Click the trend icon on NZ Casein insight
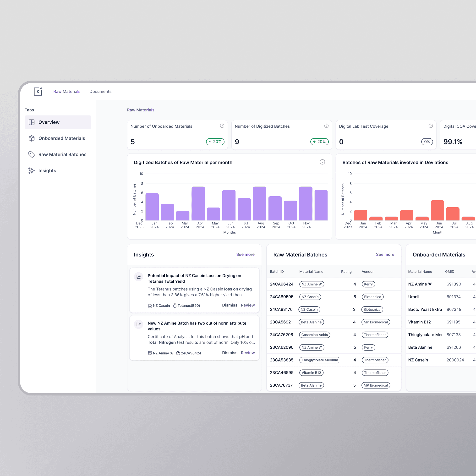The height and width of the screenshot is (476, 476). point(138,276)
